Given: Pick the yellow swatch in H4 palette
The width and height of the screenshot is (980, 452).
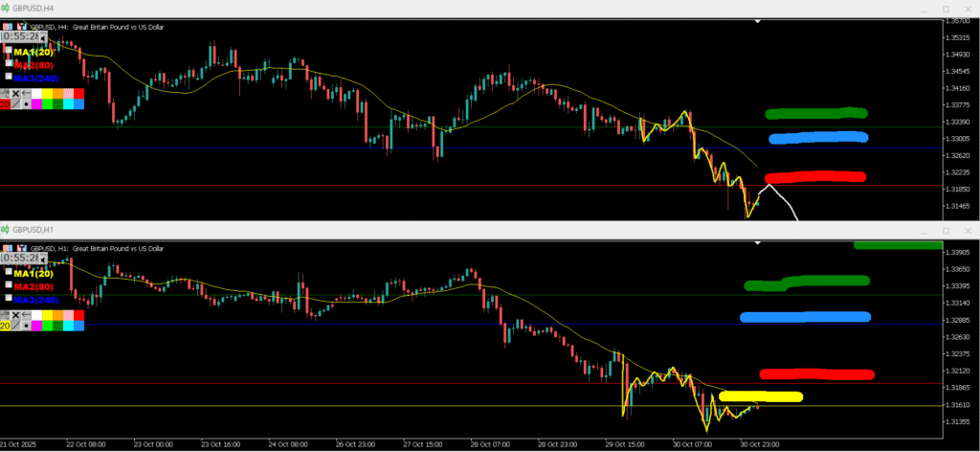Looking at the screenshot, I should (x=48, y=94).
